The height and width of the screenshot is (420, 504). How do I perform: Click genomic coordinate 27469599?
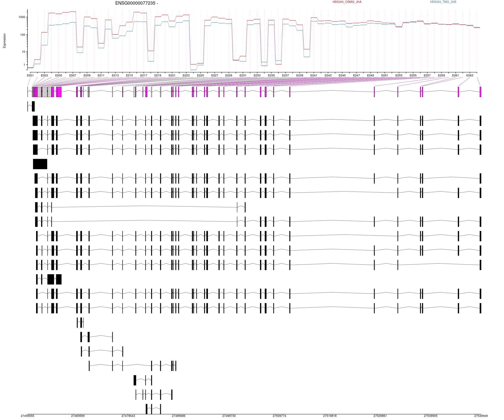tap(78, 416)
